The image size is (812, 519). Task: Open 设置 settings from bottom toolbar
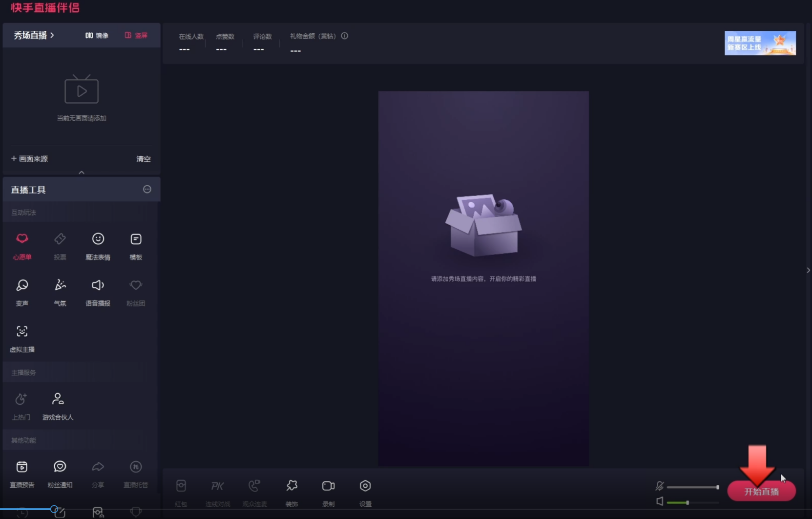[365, 493]
